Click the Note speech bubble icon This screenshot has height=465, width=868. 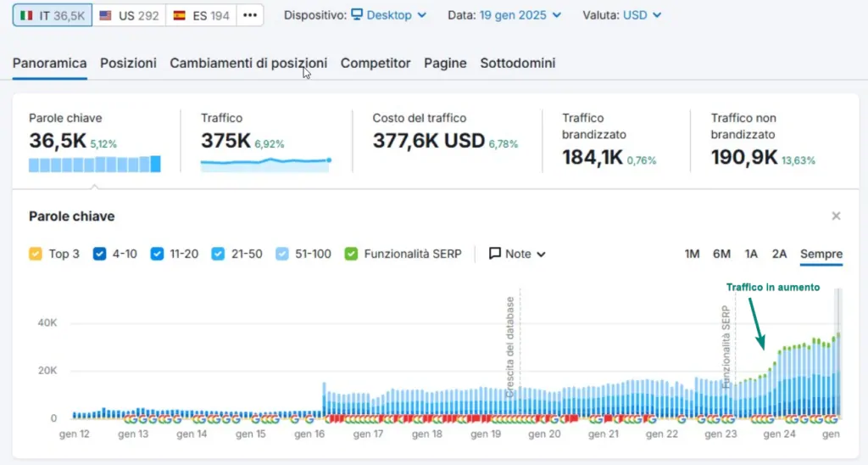(495, 253)
